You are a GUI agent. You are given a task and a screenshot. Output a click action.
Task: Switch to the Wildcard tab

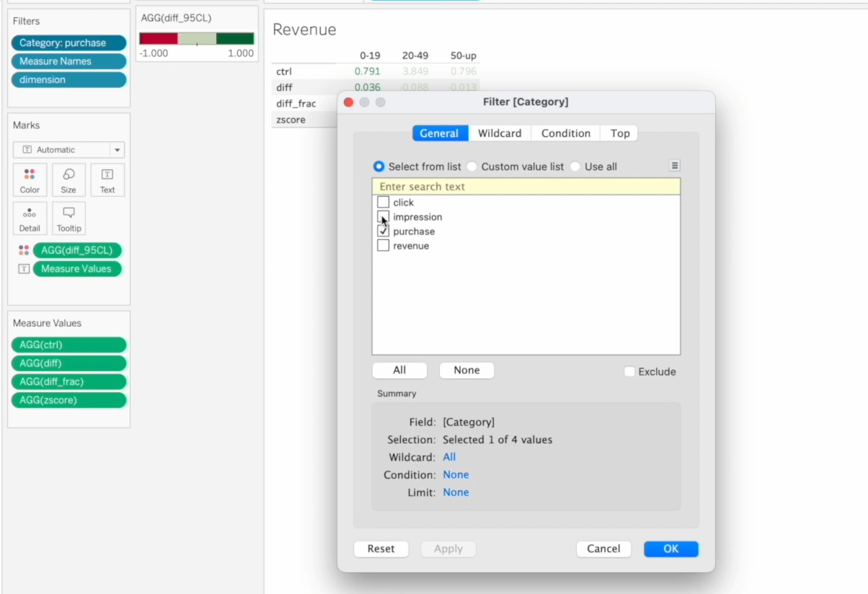pyautogui.click(x=500, y=133)
